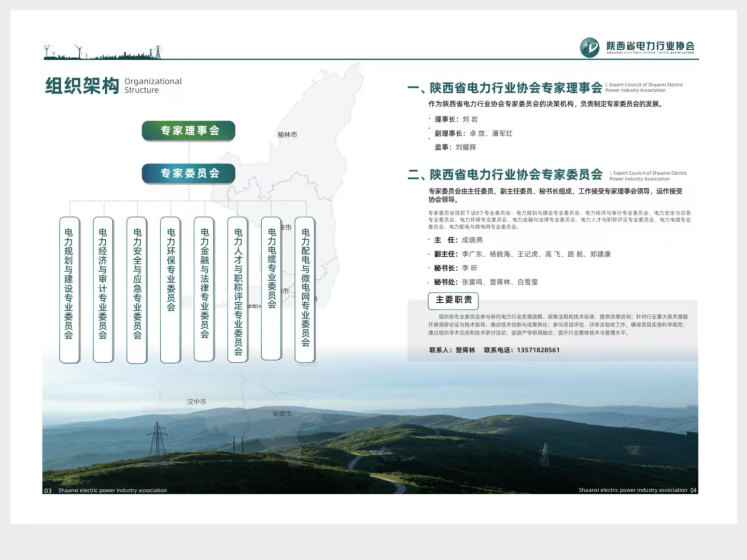Select the 电力人才与职称评定专业委员会 column
Image resolution: width=747 pixels, height=560 pixels.
pos(238,290)
